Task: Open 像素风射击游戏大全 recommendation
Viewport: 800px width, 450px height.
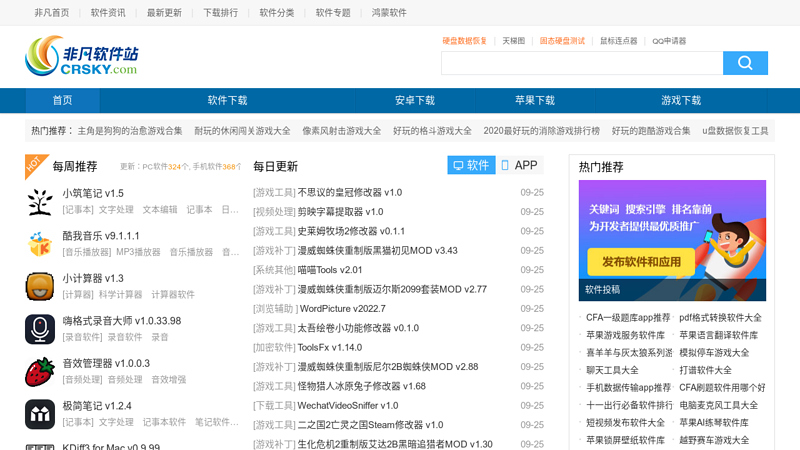Action: pos(341,131)
